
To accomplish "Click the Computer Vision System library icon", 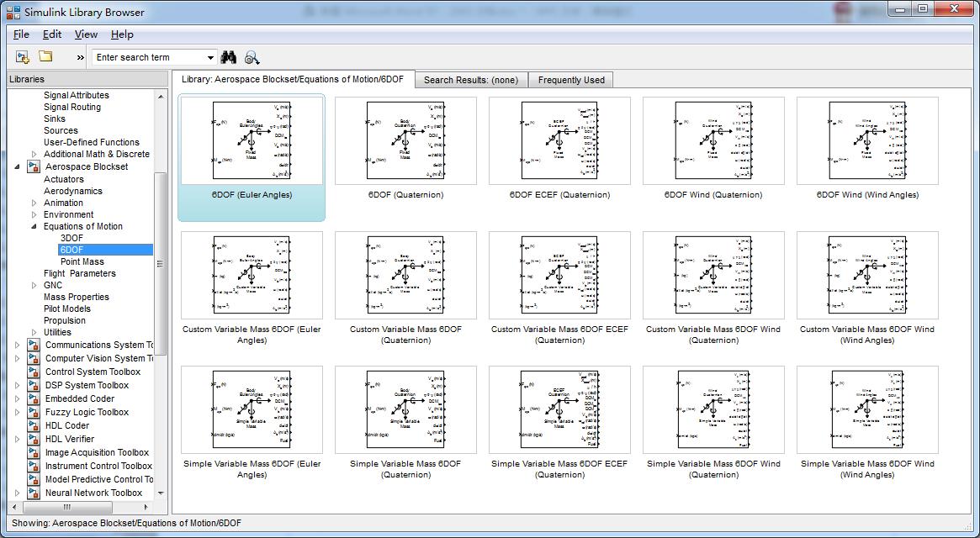I will tap(34, 359).
